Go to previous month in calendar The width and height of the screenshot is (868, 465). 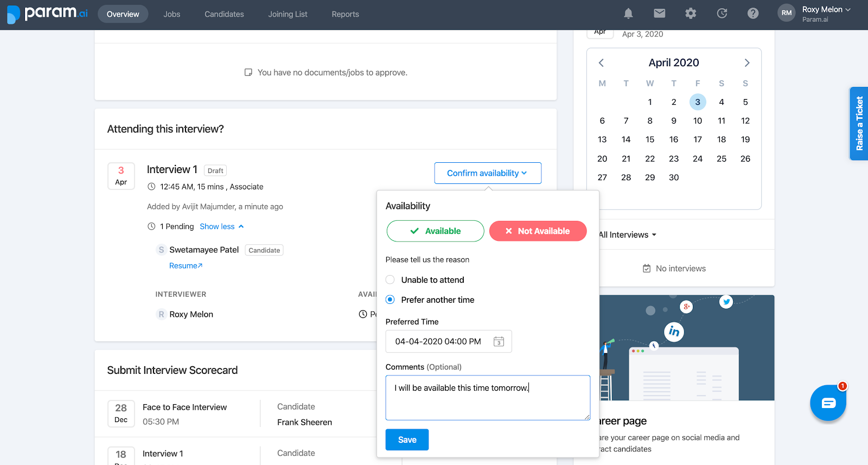pos(601,63)
